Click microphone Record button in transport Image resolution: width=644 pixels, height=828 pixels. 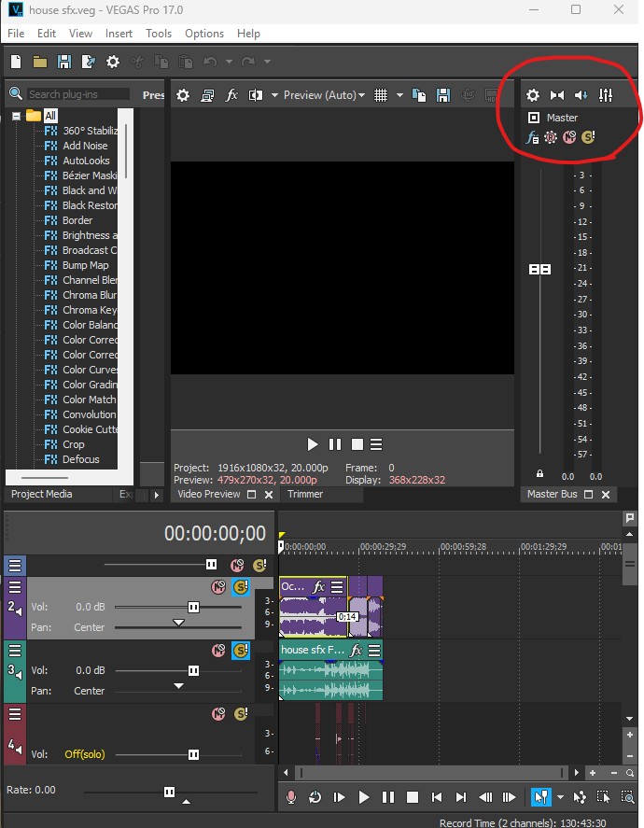click(x=291, y=797)
